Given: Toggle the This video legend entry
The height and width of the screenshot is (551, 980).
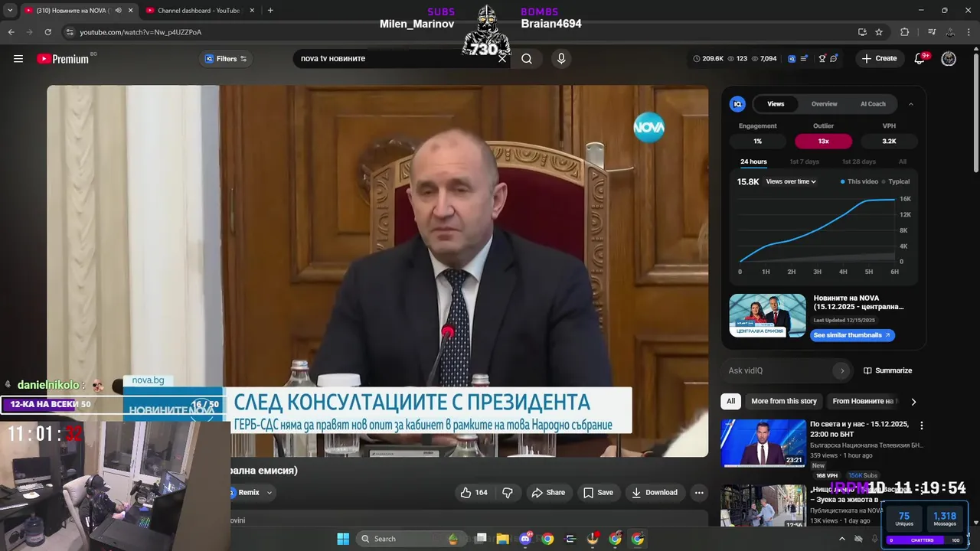Looking at the screenshot, I should [x=859, y=182].
